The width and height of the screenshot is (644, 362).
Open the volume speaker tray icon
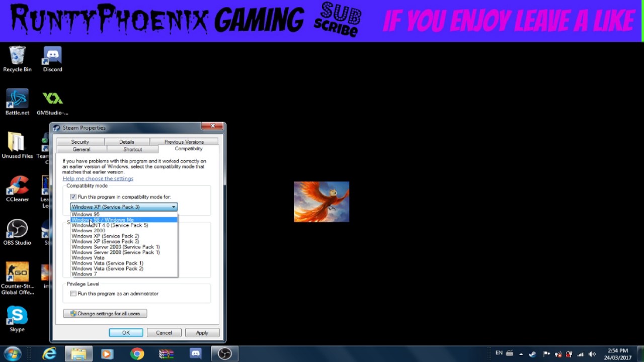pyautogui.click(x=592, y=354)
